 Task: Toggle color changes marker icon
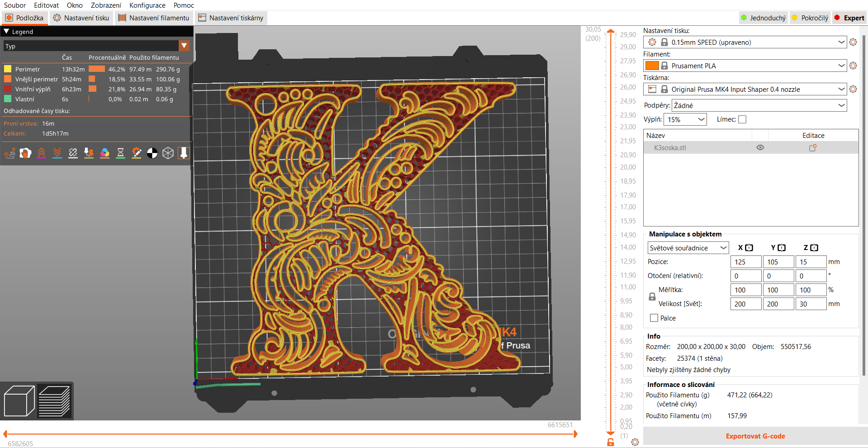point(104,153)
